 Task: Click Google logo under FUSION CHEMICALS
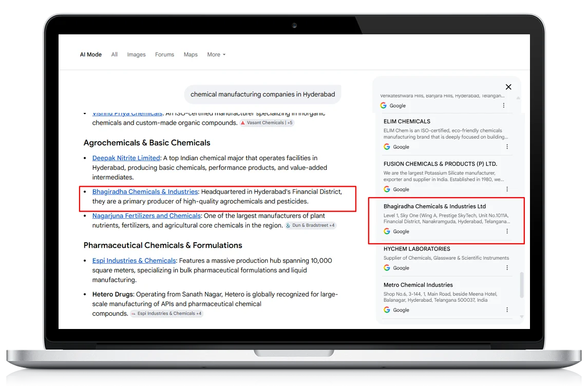coord(387,189)
